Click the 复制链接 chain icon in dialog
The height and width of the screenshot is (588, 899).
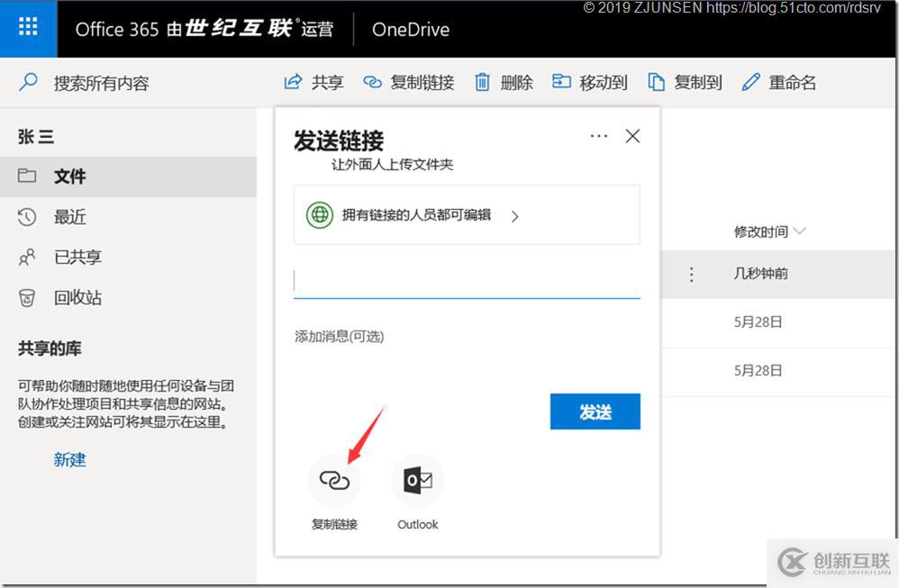[334, 481]
